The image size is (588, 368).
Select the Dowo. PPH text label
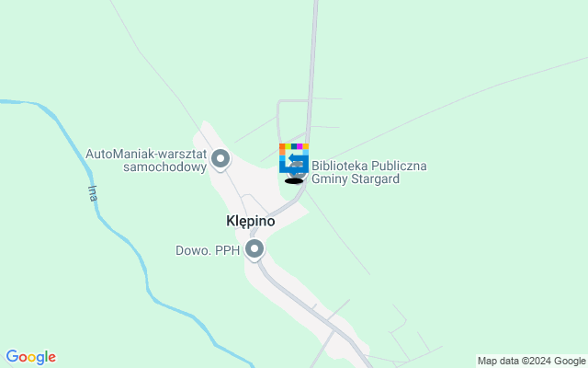208,250
